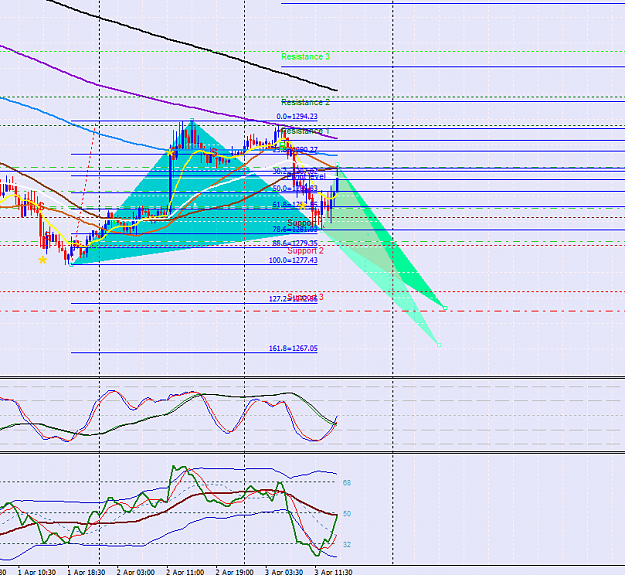Viewport: 625px width, 575px height.
Task: Click the 3 Apr 11:30 time label
Action: [x=333, y=572]
